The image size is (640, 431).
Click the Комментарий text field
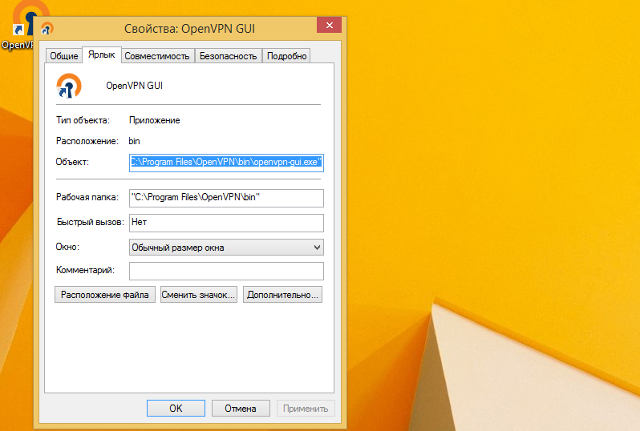[x=226, y=271]
